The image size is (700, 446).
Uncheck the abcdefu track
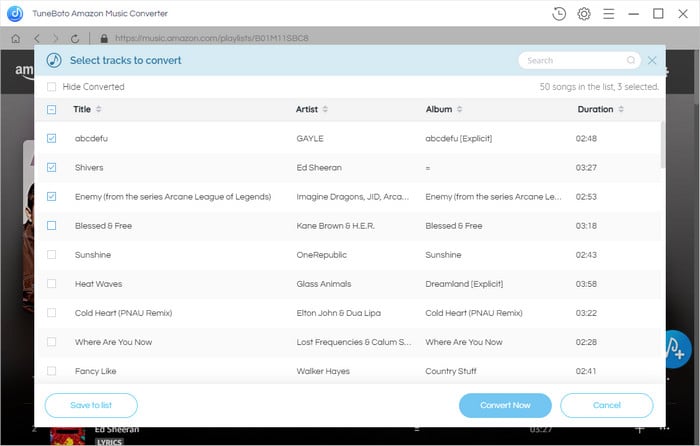pos(51,138)
